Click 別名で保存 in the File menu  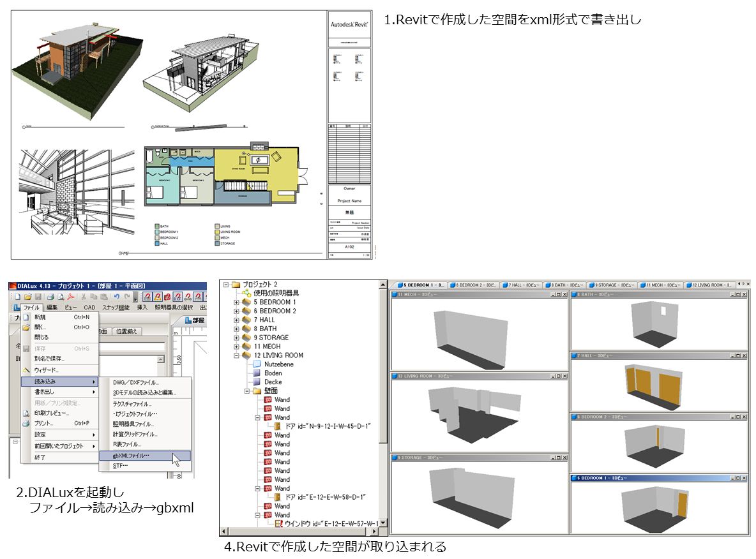(x=59, y=359)
